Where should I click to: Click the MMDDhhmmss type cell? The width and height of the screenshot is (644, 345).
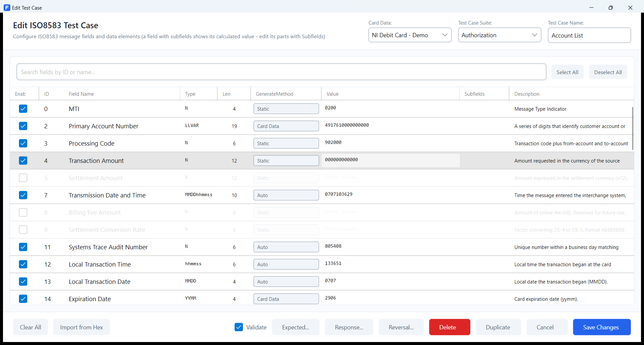coord(198,194)
